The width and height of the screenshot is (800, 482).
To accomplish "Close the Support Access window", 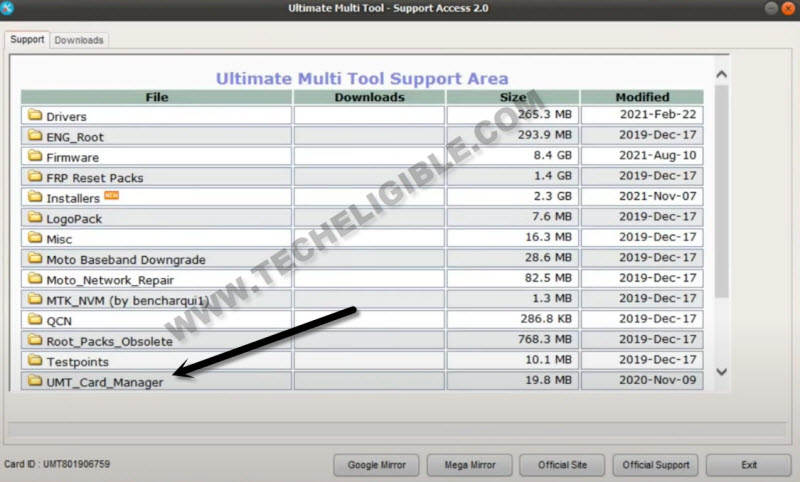I will tap(789, 8).
